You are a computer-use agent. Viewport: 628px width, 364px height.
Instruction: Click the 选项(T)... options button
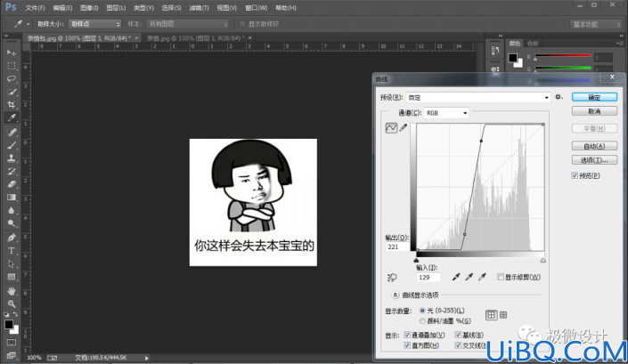594,160
